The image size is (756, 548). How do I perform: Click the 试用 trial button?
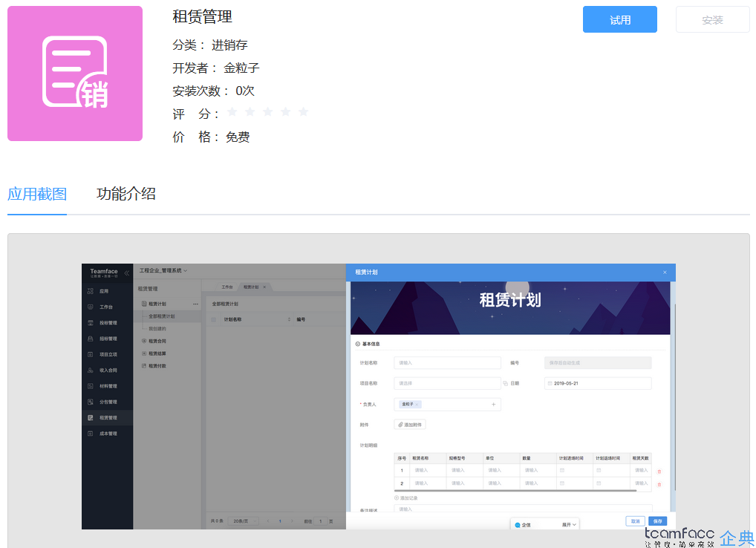coord(619,20)
